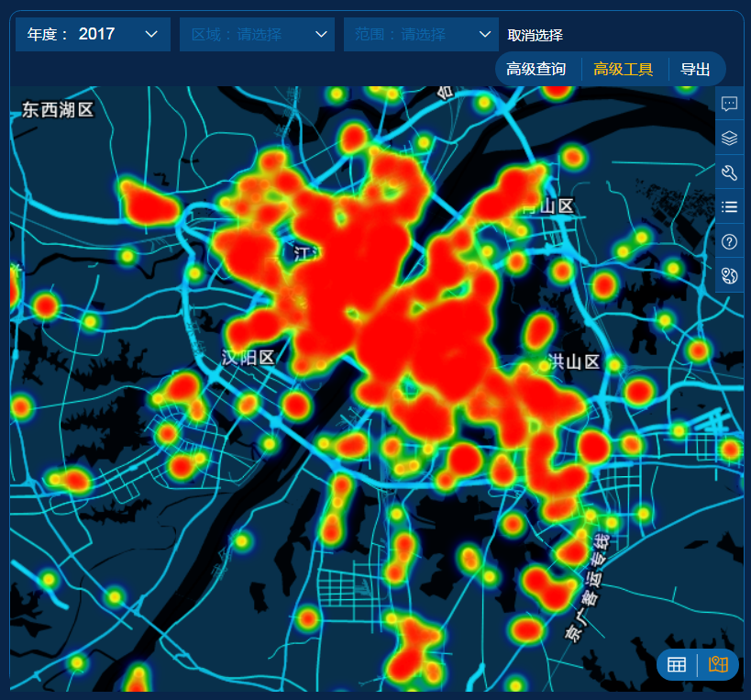Open the comment bubble icon in sidebar
Screen dimensions: 751x700
pyautogui.click(x=729, y=104)
